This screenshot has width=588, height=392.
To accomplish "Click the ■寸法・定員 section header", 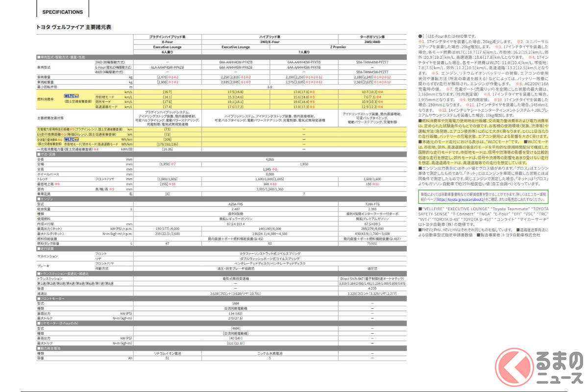I will coord(221,154).
